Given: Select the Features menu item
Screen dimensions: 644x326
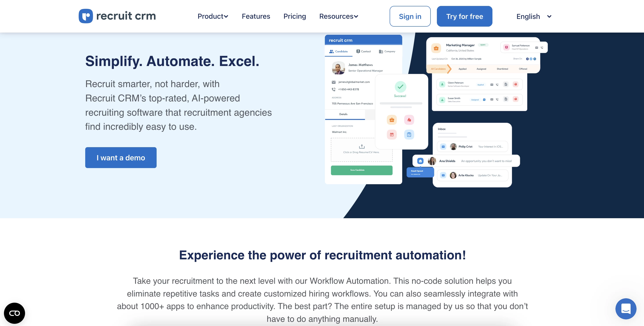Looking at the screenshot, I should click(x=256, y=16).
